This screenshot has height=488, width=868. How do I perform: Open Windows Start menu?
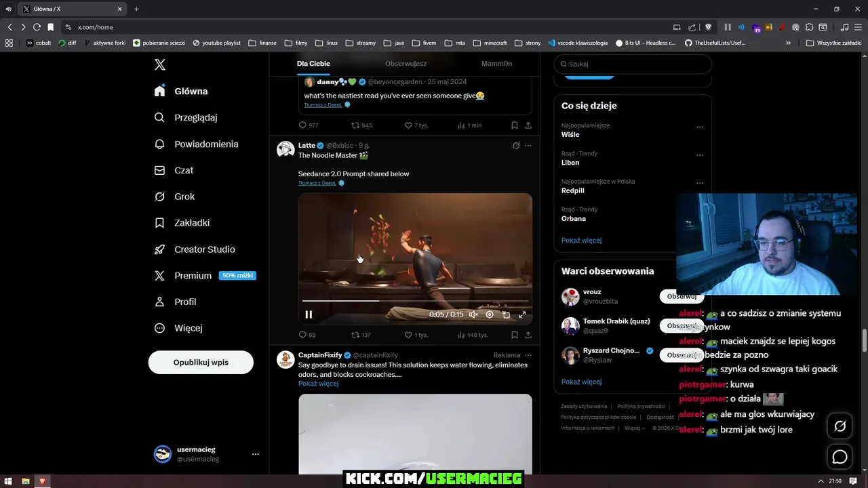(8, 481)
